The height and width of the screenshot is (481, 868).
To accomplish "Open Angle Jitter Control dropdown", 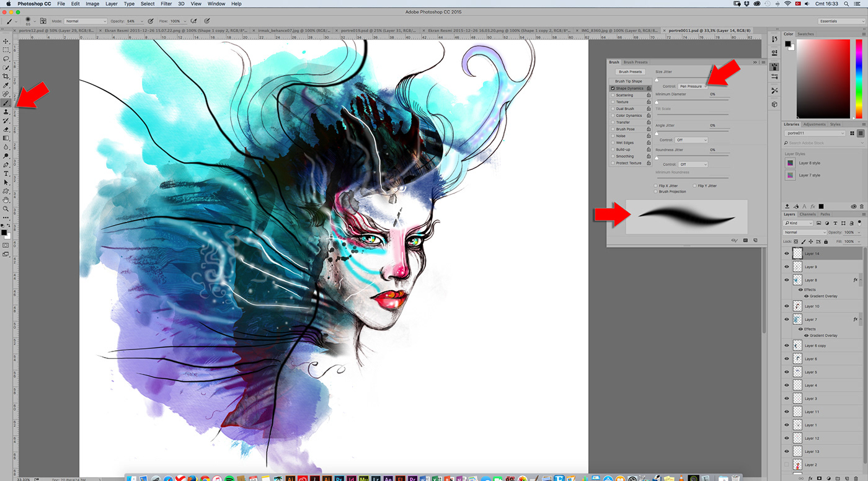I will [691, 140].
